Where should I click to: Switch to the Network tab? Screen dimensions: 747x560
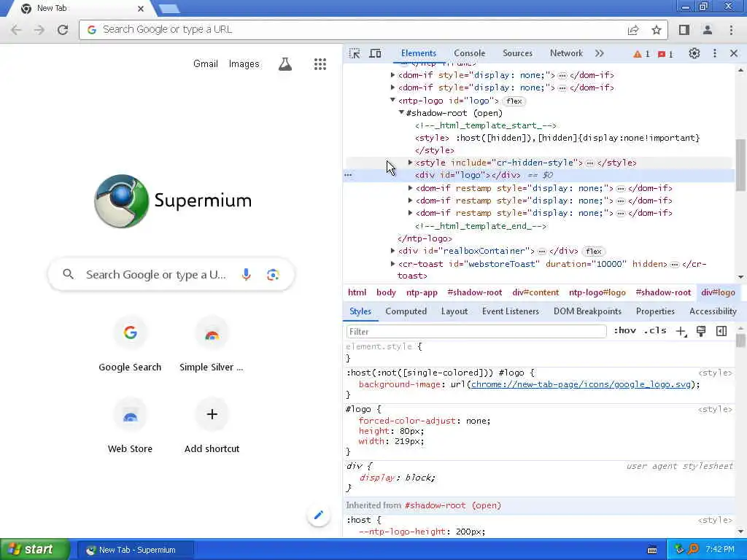[x=566, y=53]
